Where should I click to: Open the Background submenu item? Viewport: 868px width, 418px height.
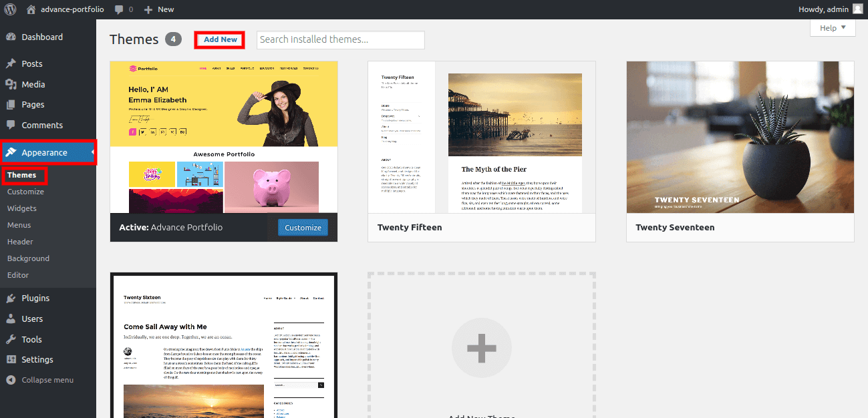click(28, 258)
